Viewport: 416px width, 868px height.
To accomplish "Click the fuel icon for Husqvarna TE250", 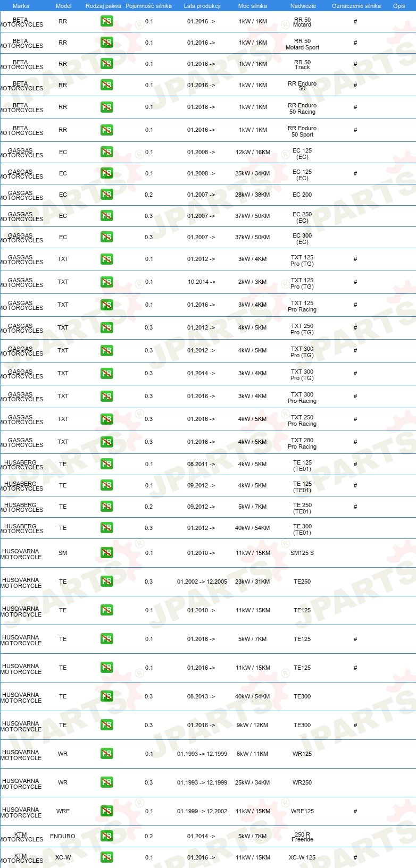I will [x=107, y=582].
